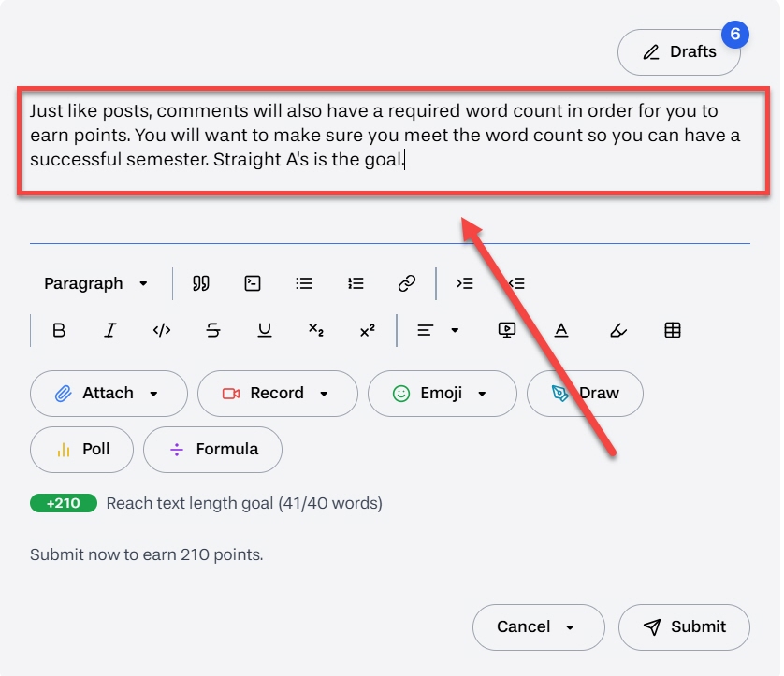Insert a Formula
The height and width of the screenshot is (676, 784).
pyautogui.click(x=213, y=450)
